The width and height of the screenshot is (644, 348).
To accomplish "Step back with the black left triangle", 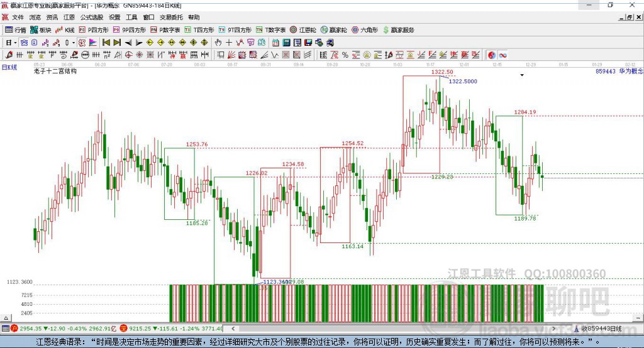I will pos(128,43).
